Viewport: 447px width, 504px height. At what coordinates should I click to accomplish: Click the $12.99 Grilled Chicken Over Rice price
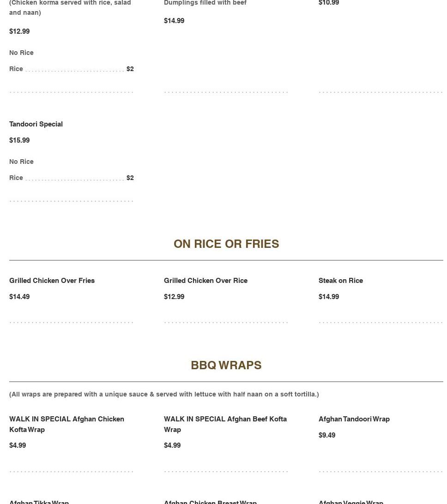coord(174,297)
